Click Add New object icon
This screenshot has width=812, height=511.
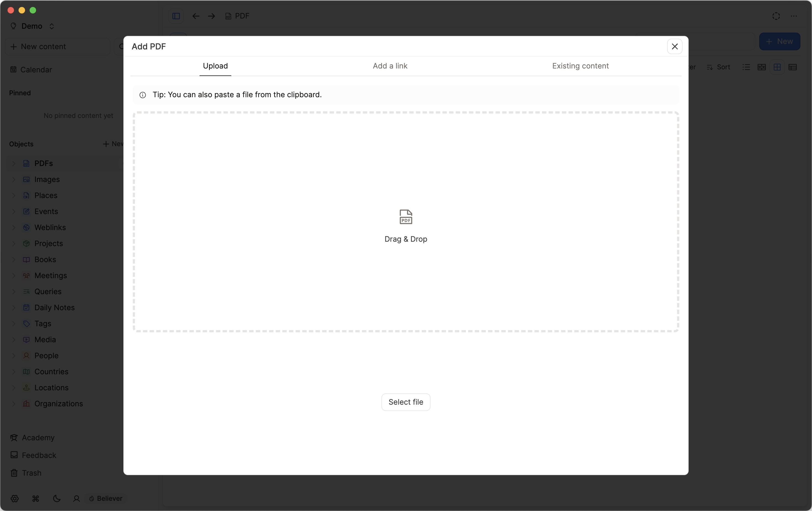[x=105, y=144]
